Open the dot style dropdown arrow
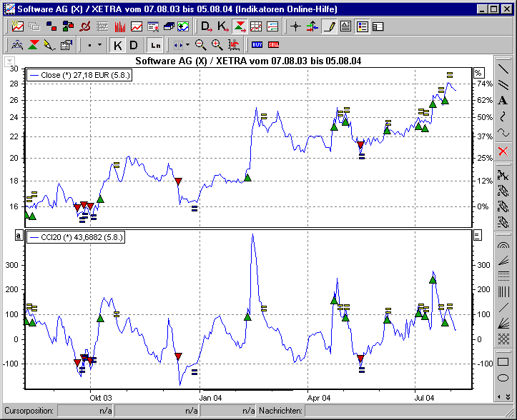The image size is (517, 420). coord(99,45)
